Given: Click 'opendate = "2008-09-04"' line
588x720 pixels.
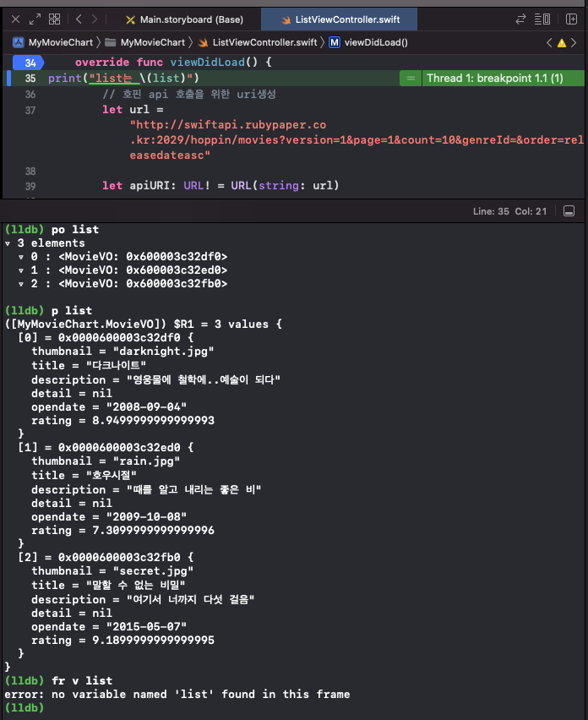Looking at the screenshot, I should click(x=109, y=406).
